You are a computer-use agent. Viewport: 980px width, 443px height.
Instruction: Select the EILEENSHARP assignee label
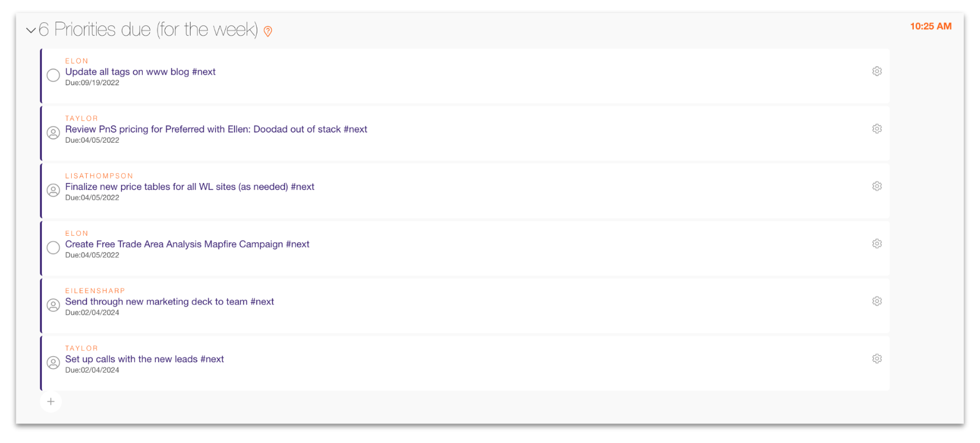pos(95,291)
